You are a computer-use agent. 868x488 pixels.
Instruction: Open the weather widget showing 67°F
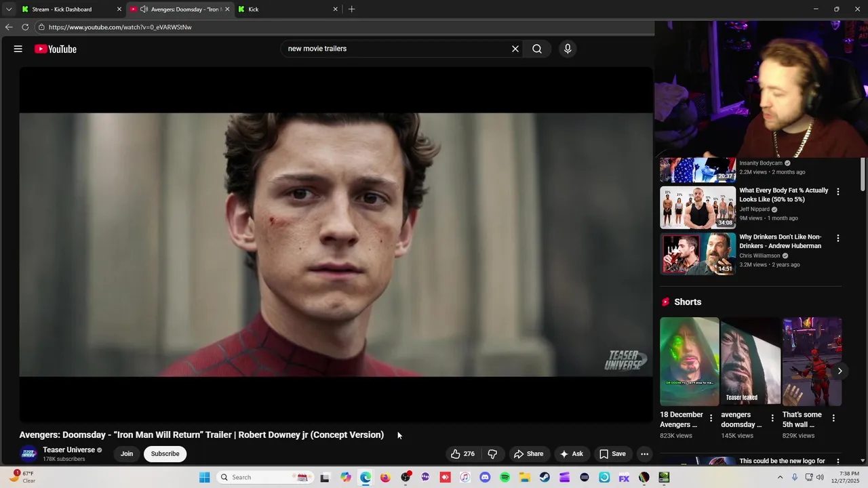(22, 477)
